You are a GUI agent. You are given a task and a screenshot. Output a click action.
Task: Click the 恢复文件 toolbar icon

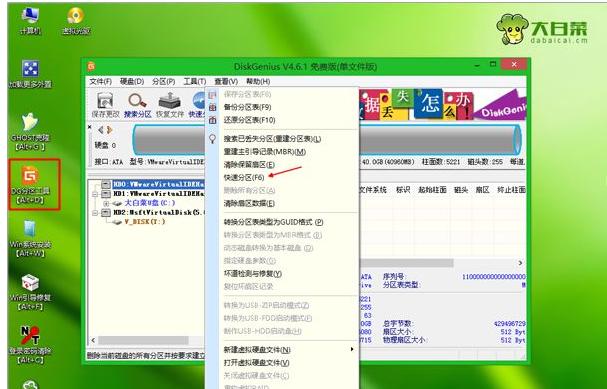[x=170, y=105]
